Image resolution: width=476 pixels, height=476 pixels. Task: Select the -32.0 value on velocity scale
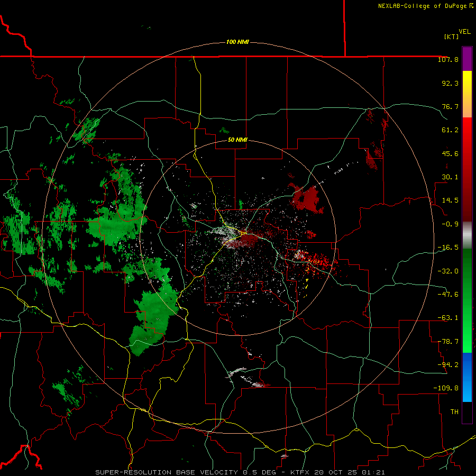[x=448, y=271]
